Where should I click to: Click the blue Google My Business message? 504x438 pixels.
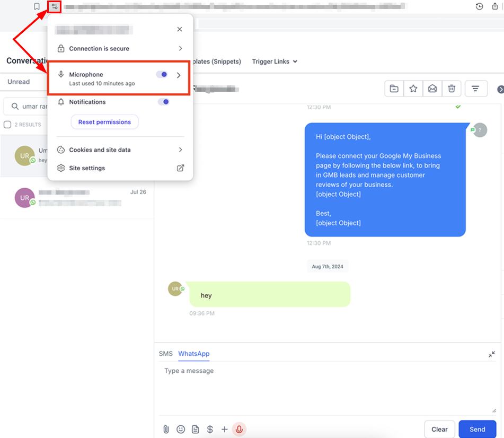(385, 180)
